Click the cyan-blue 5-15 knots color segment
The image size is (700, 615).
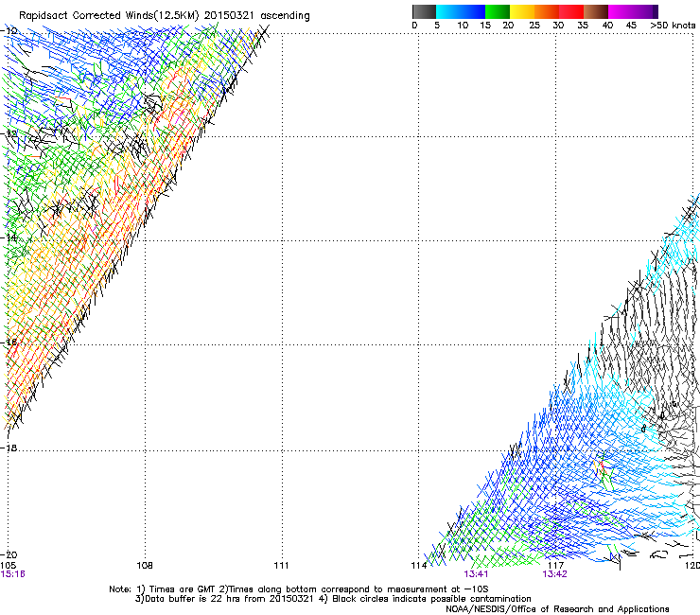(461, 11)
